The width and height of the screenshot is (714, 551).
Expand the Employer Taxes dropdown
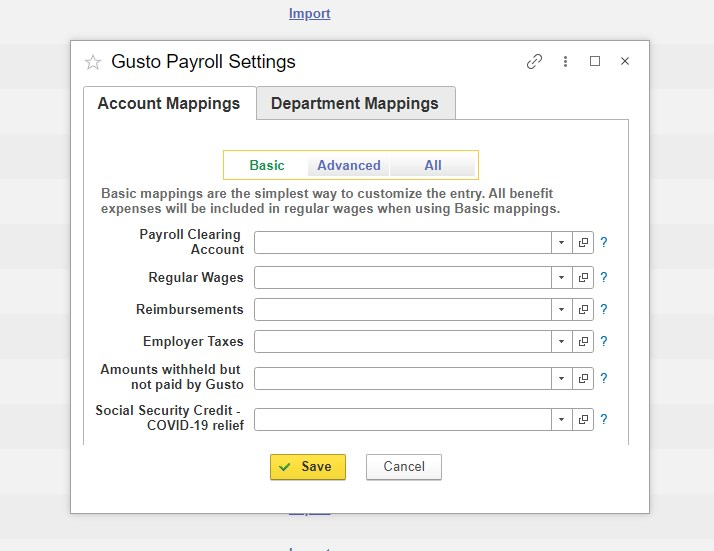pyautogui.click(x=561, y=341)
